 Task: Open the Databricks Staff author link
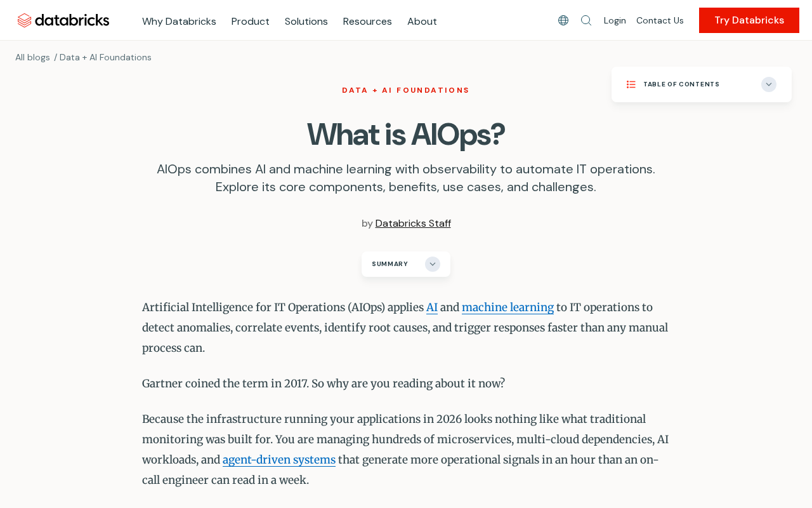413,224
